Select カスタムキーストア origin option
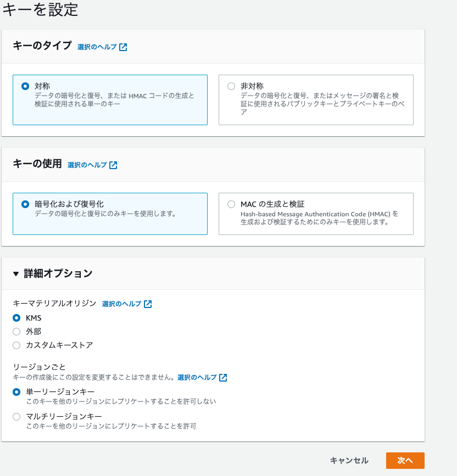 [x=16, y=345]
